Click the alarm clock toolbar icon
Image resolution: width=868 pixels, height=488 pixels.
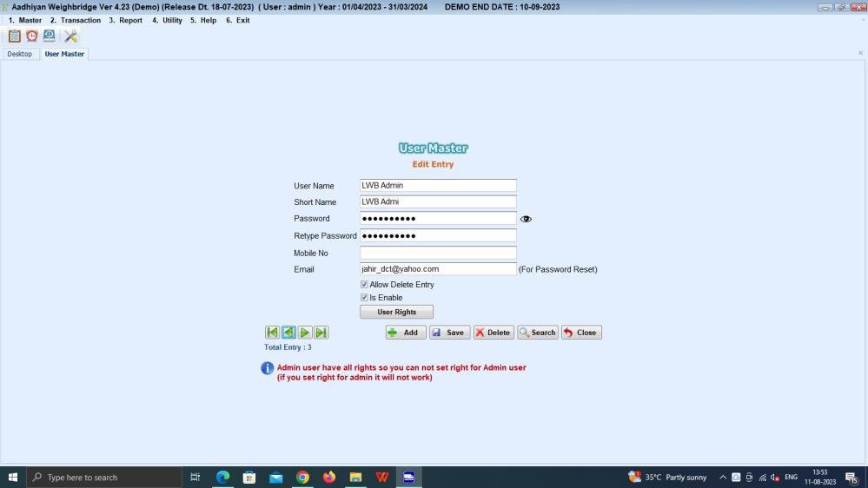(32, 36)
